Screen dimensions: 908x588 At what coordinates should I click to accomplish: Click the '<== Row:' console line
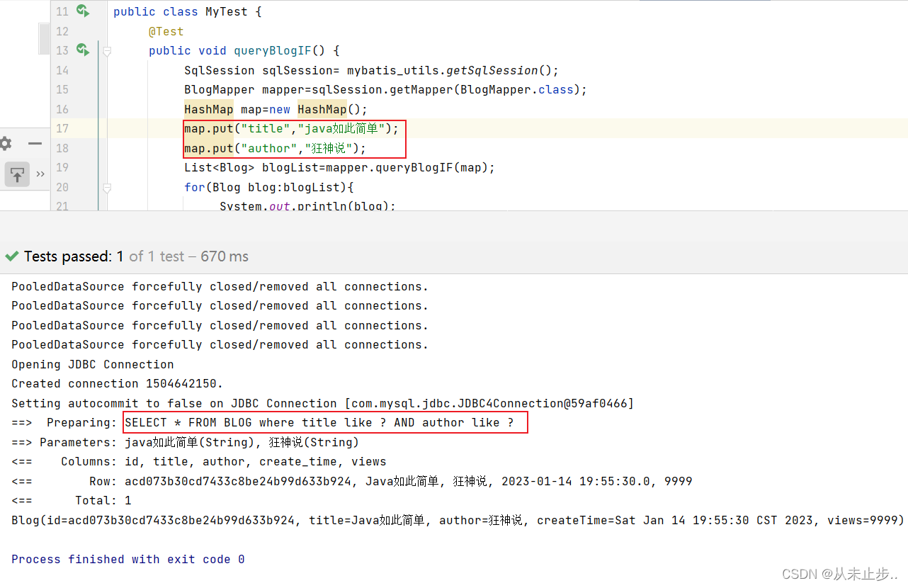point(352,481)
